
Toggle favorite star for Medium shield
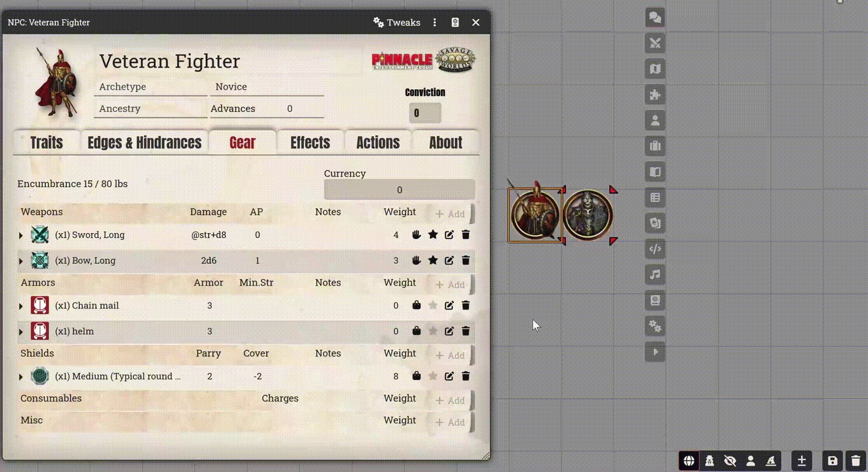point(433,376)
